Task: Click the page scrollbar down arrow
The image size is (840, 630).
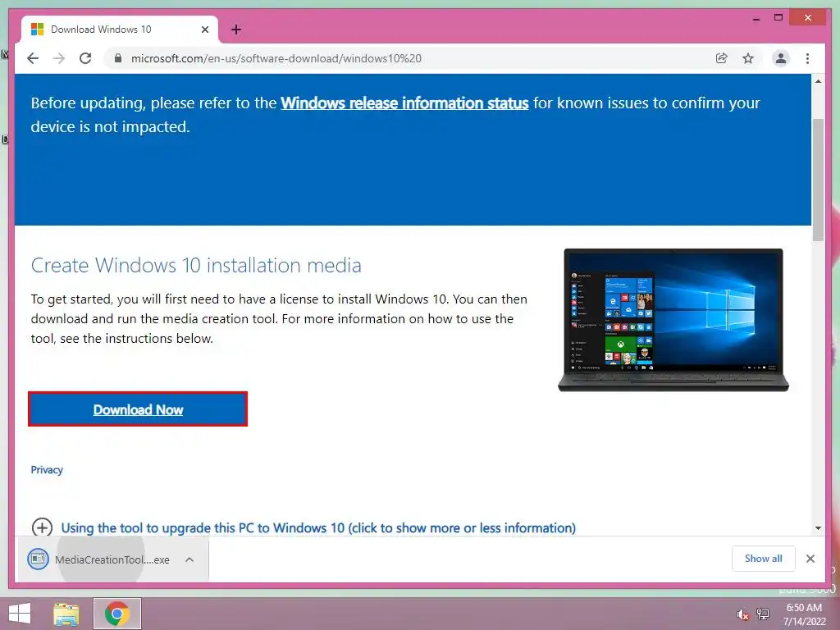Action: (x=818, y=527)
